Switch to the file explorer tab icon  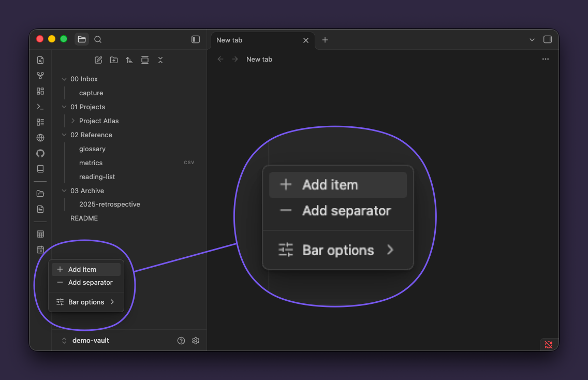(82, 39)
